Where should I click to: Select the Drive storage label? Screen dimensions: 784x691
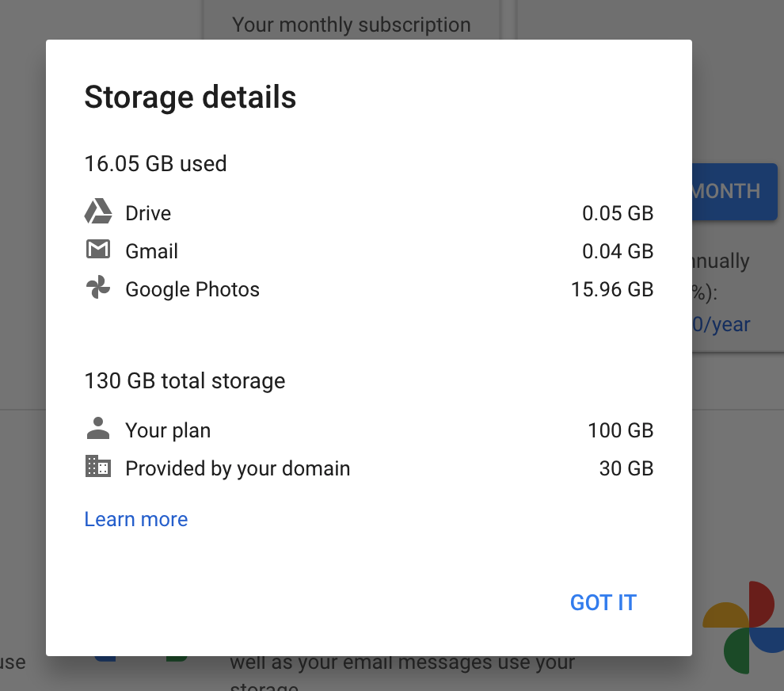pyautogui.click(x=148, y=213)
